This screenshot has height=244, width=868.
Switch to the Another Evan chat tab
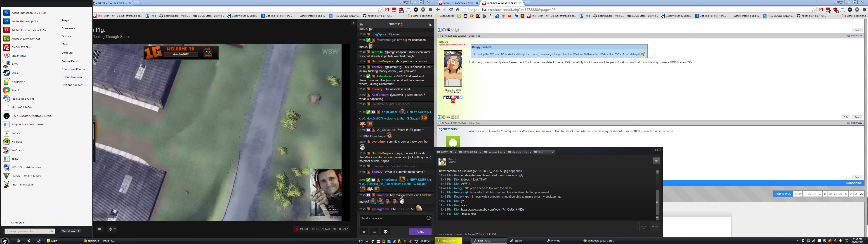[x=520, y=152]
